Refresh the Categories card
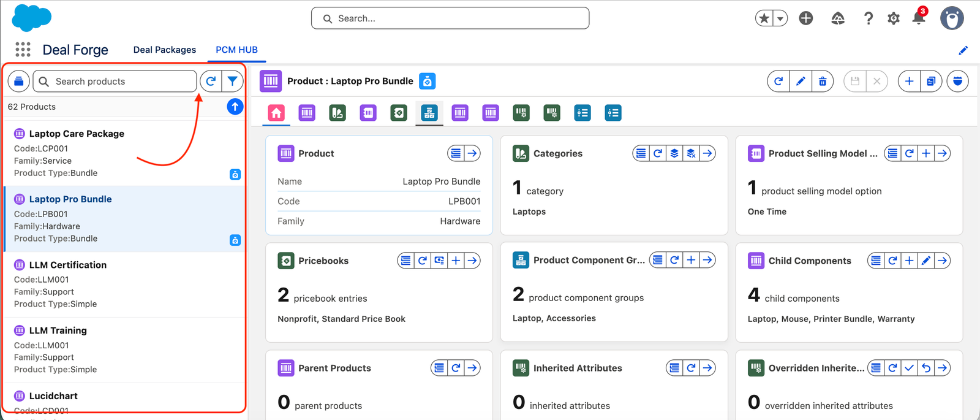 coord(658,153)
